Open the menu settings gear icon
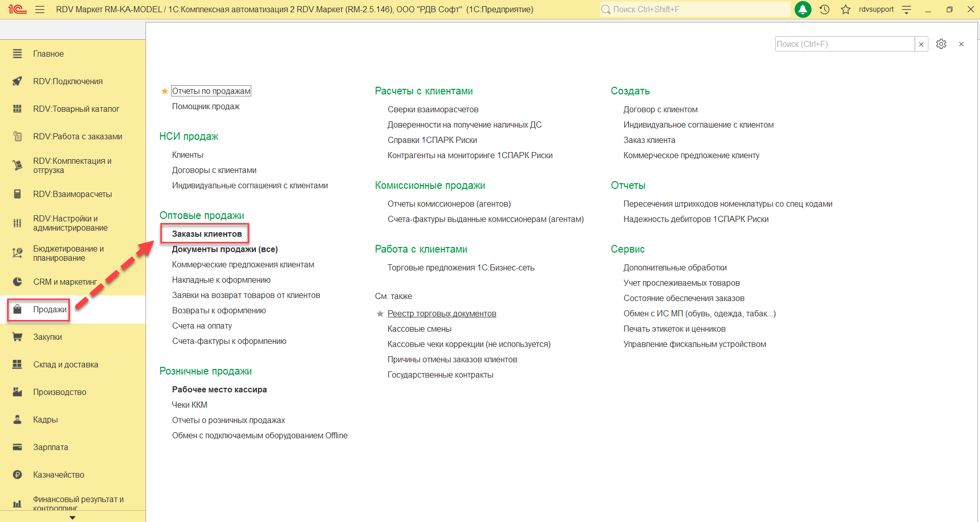The width and height of the screenshot is (980, 522). 941,44
